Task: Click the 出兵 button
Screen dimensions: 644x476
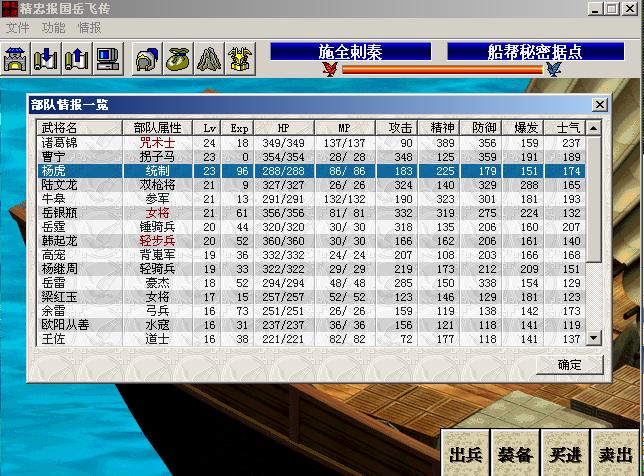Action: [x=465, y=454]
